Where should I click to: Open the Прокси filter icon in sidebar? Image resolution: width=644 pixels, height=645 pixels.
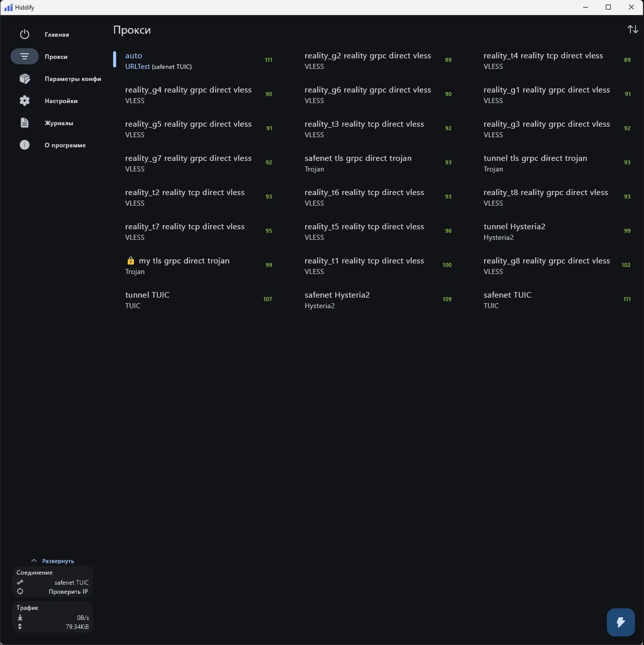point(25,57)
